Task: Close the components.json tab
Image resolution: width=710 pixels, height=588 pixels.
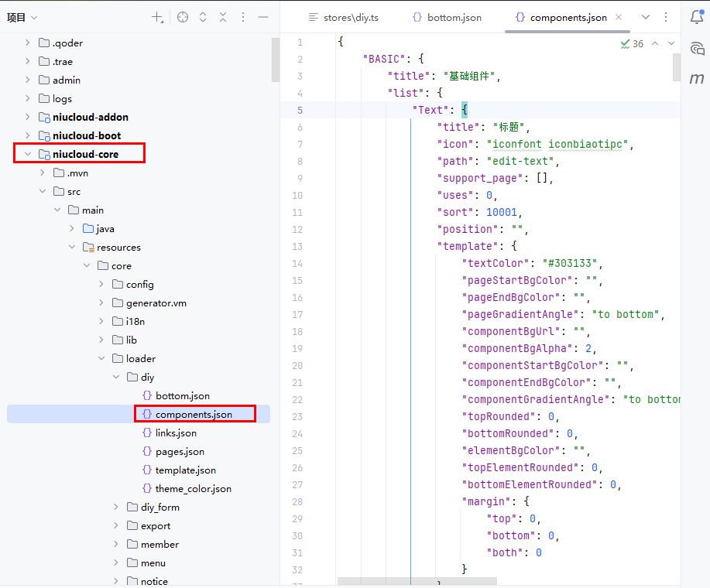Action: coord(618,17)
